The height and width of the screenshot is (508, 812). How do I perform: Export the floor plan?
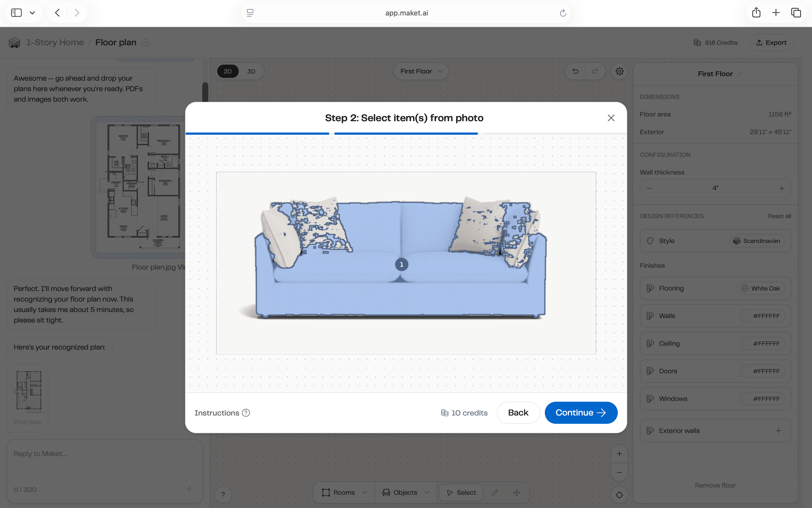(x=771, y=43)
